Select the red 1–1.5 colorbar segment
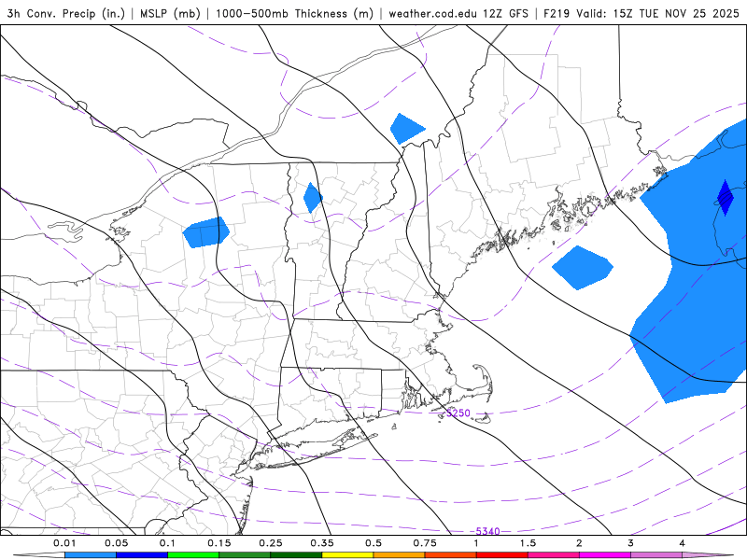Viewport: 747px width, 560px height. [x=502, y=555]
